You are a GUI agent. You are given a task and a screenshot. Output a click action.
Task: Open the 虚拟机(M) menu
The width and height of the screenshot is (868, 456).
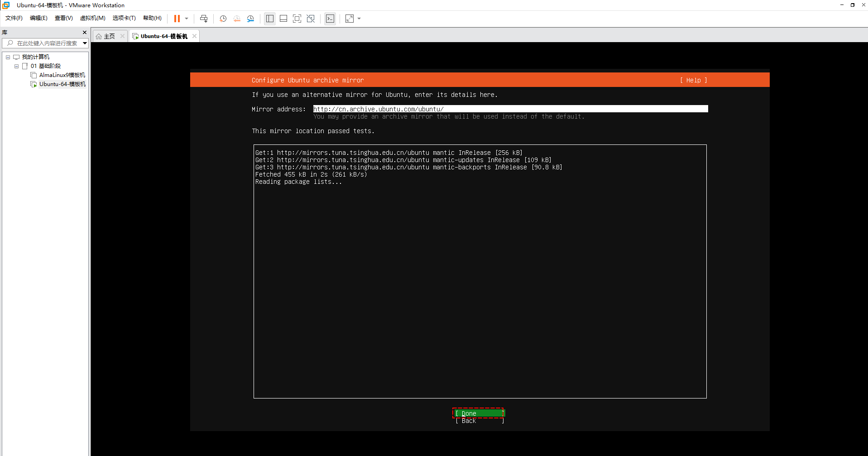92,18
